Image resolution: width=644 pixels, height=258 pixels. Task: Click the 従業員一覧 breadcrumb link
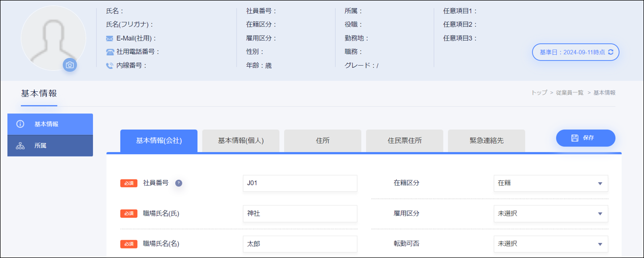click(570, 93)
